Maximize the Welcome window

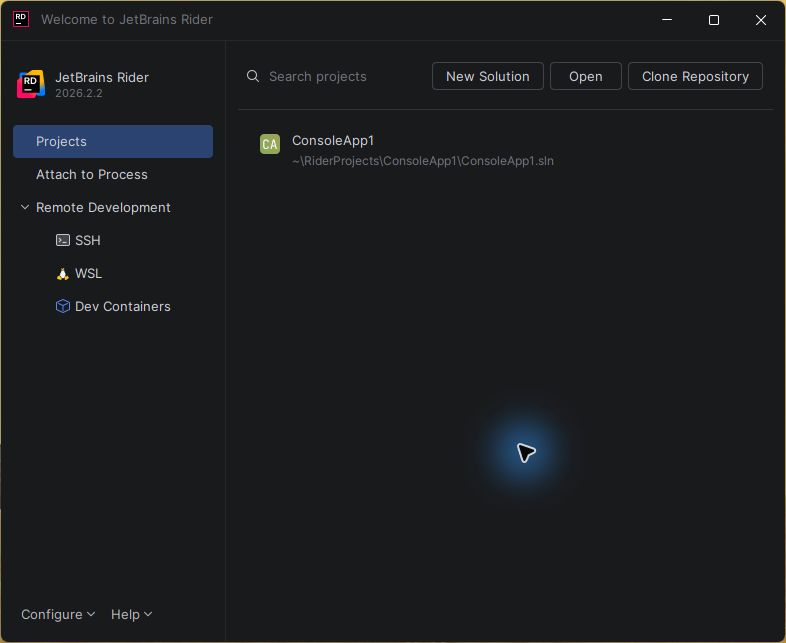[714, 20]
